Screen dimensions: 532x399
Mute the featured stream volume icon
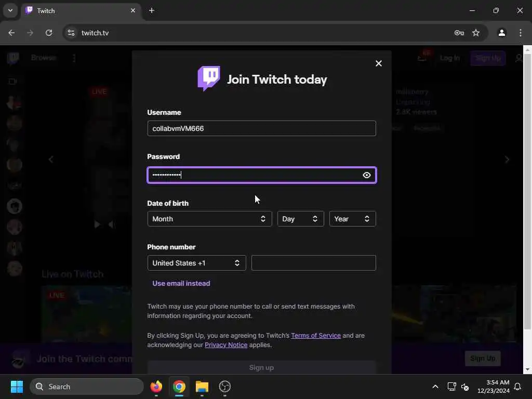pos(111,224)
